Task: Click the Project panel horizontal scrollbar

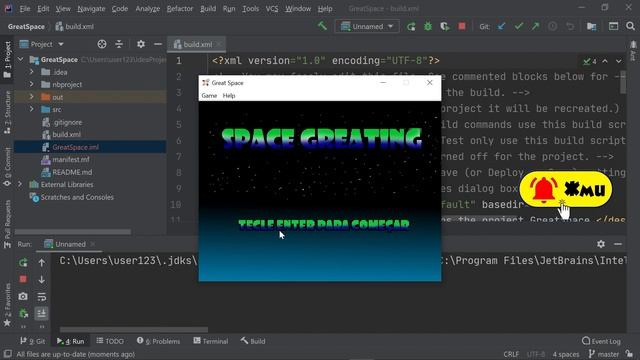Action: pos(73,232)
